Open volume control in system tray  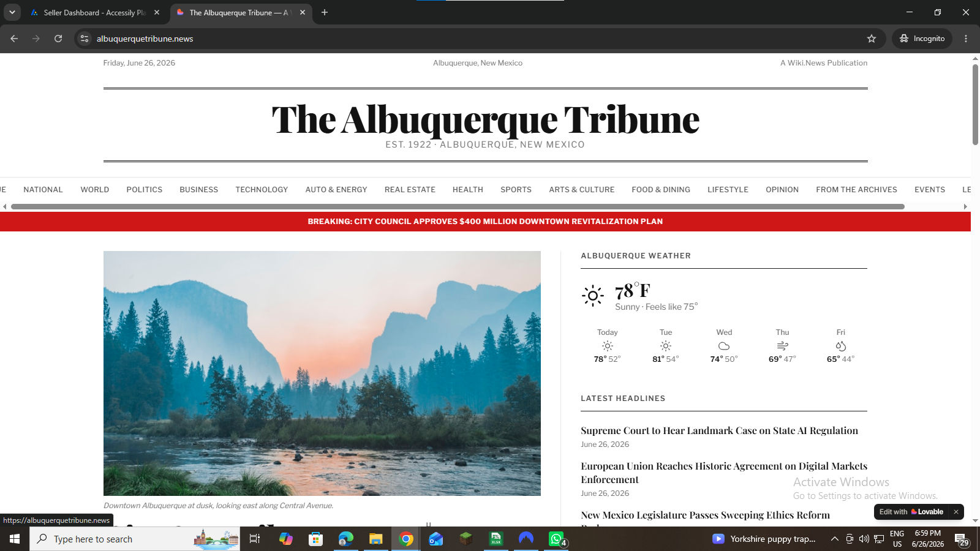coord(864,539)
